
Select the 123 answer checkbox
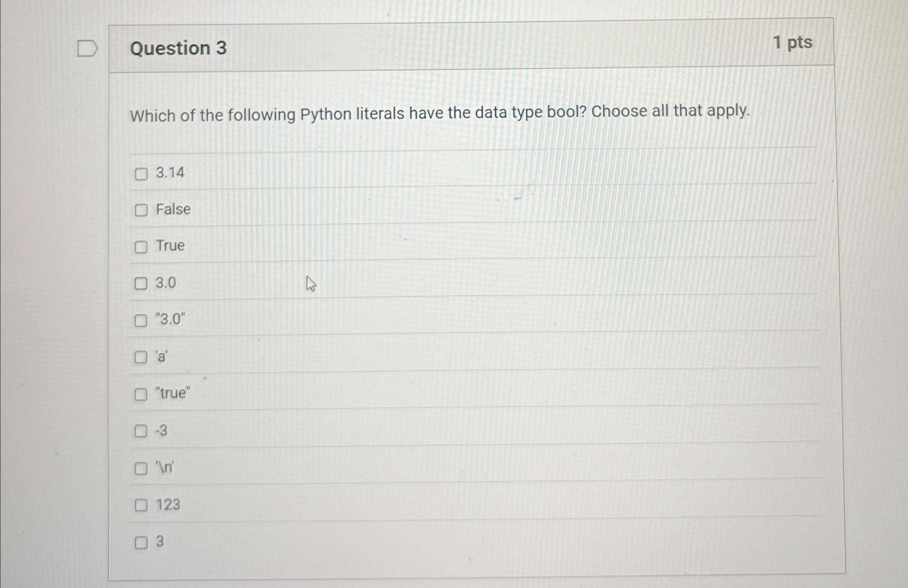[142, 505]
